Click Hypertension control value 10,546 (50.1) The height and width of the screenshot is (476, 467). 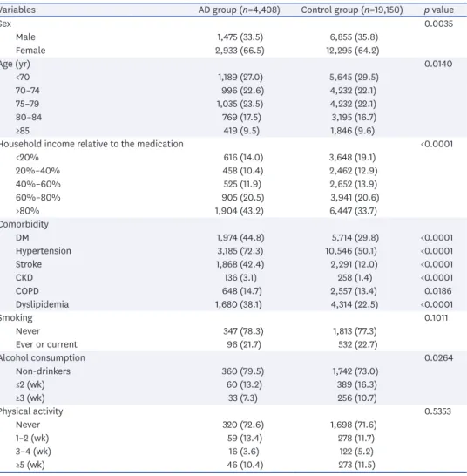coord(351,251)
